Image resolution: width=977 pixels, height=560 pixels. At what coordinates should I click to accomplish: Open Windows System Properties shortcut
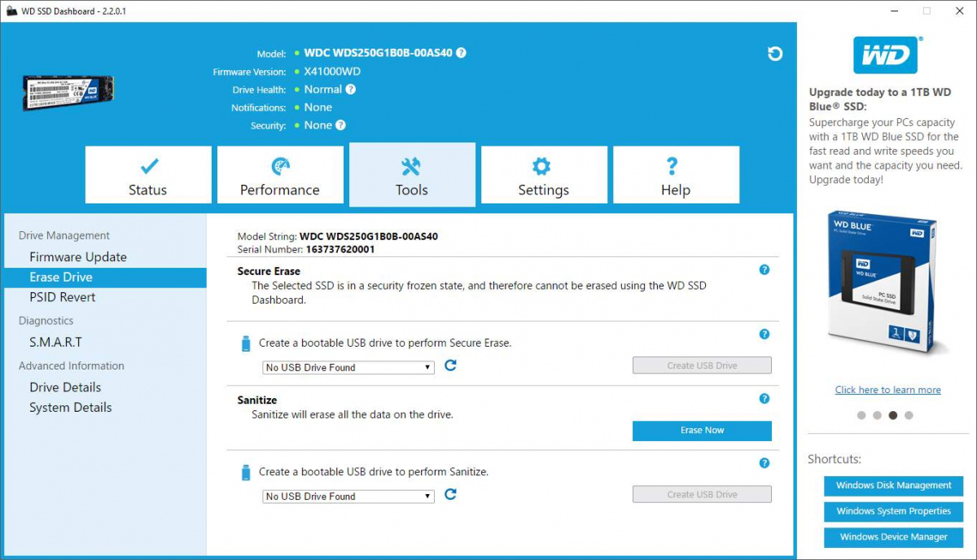click(x=893, y=511)
